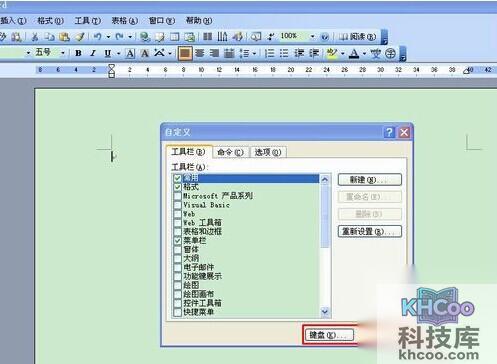Click the Insert Table icon

[175, 37]
